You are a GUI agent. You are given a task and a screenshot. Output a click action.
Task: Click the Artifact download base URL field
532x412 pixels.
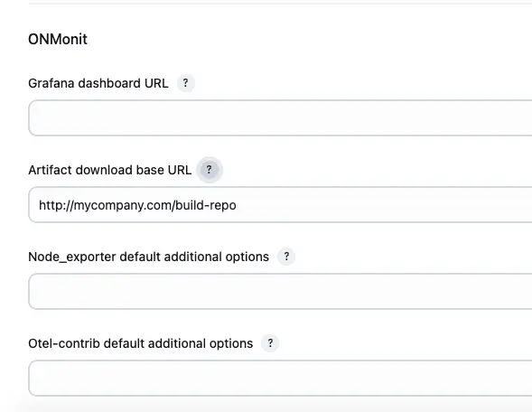pos(280,204)
